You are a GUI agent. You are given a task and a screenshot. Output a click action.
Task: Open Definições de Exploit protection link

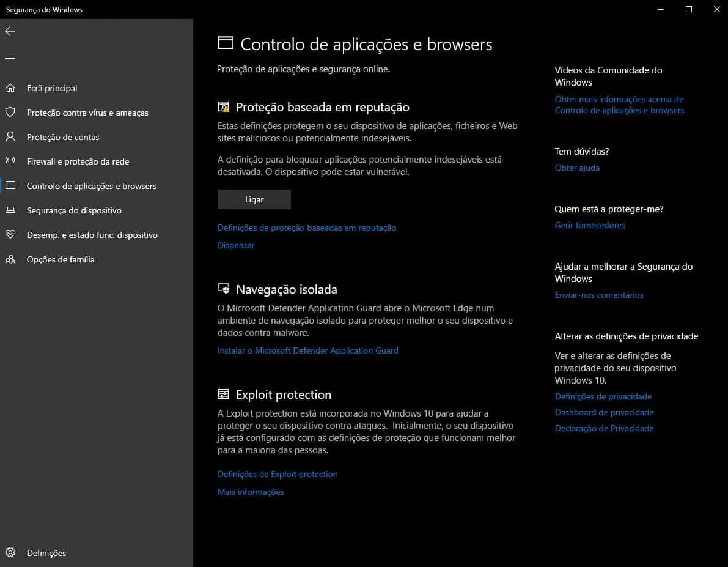tap(278, 474)
